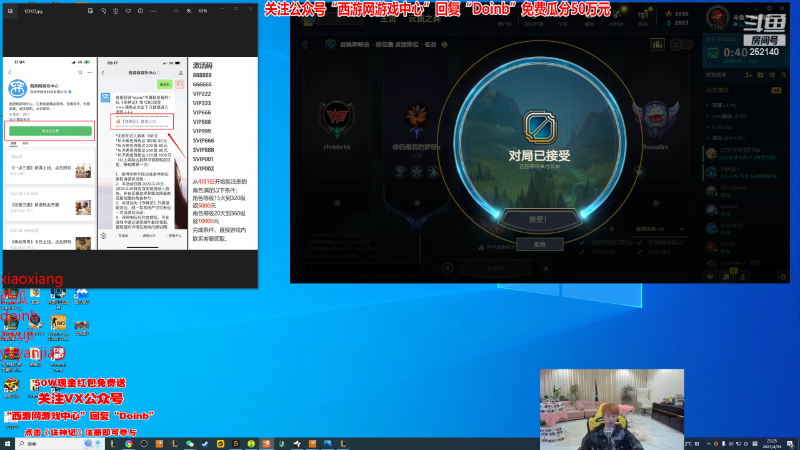Viewport: 800px width, 450px height.
Task: Open the Photos more options menu
Action: pyautogui.click(x=153, y=11)
